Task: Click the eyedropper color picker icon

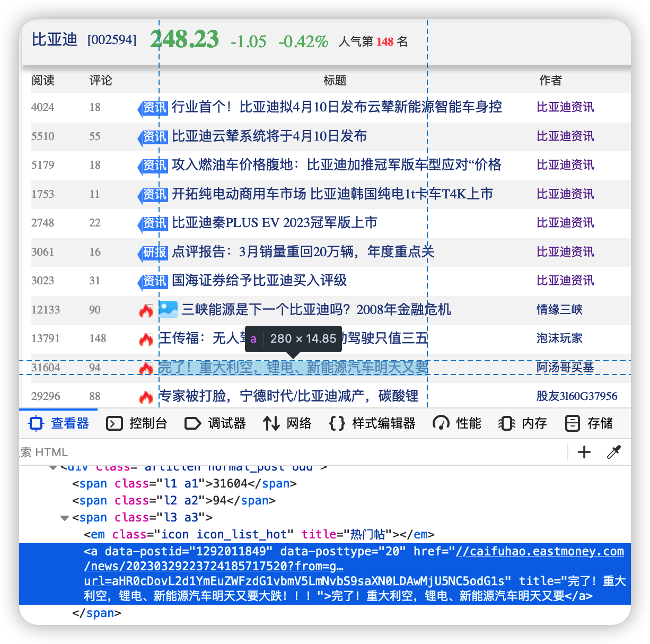Action: pos(614,452)
